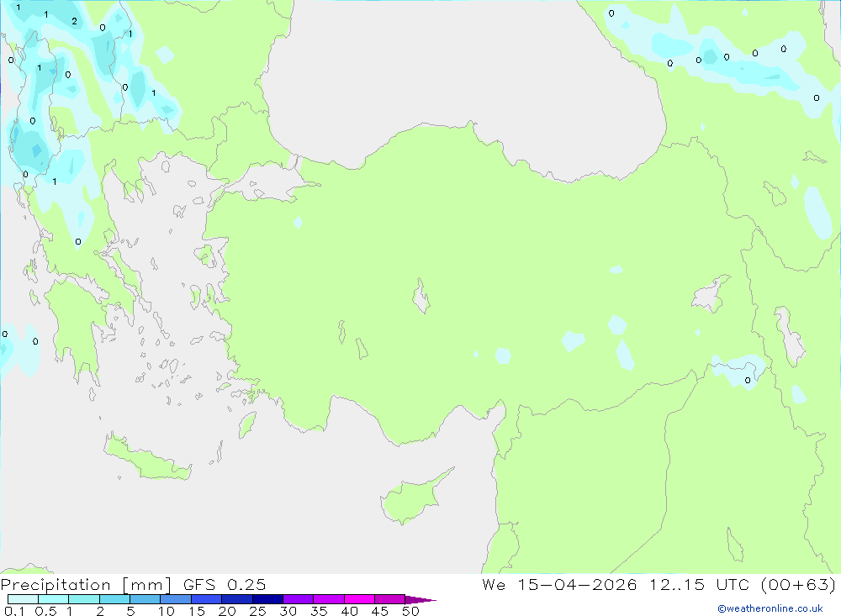
Task: Pick the 15–20 mm legend swatch
Action: pyautogui.click(x=207, y=599)
